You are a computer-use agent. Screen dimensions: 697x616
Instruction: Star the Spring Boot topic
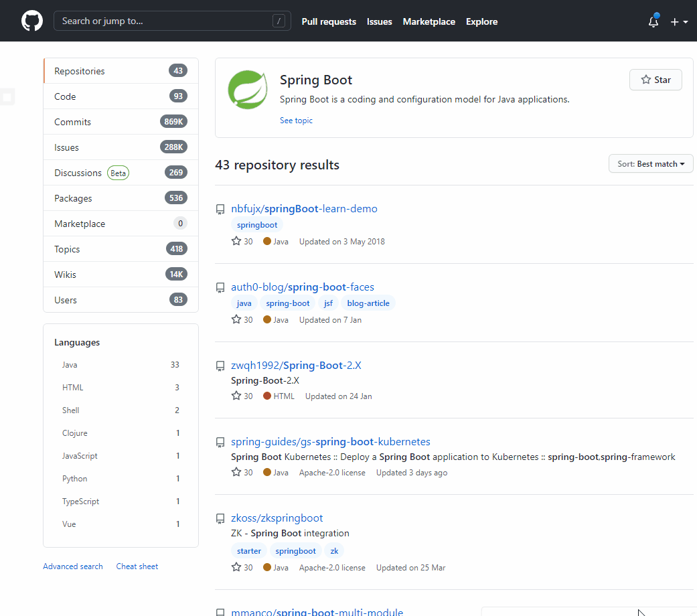click(x=655, y=80)
